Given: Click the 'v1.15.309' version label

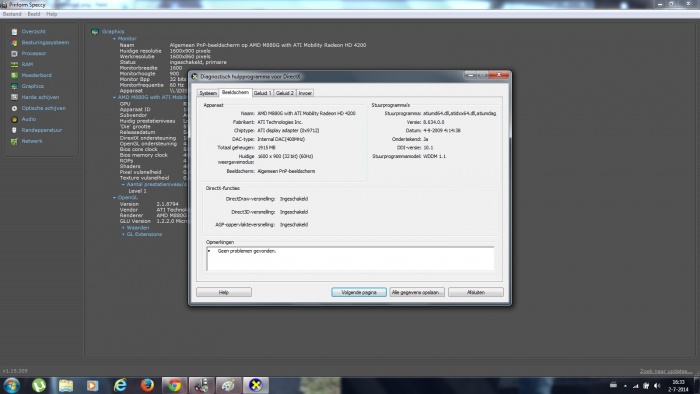Looking at the screenshot, I should pos(15,371).
